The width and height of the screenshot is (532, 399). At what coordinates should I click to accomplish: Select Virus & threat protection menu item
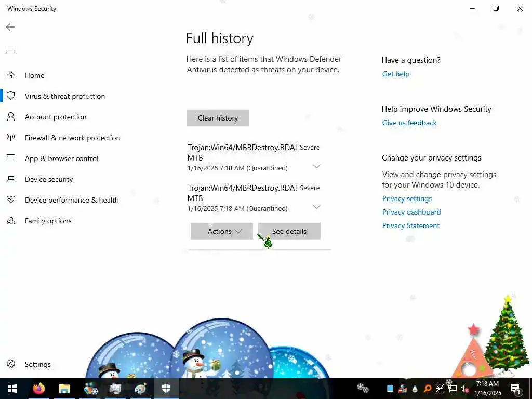tap(65, 96)
